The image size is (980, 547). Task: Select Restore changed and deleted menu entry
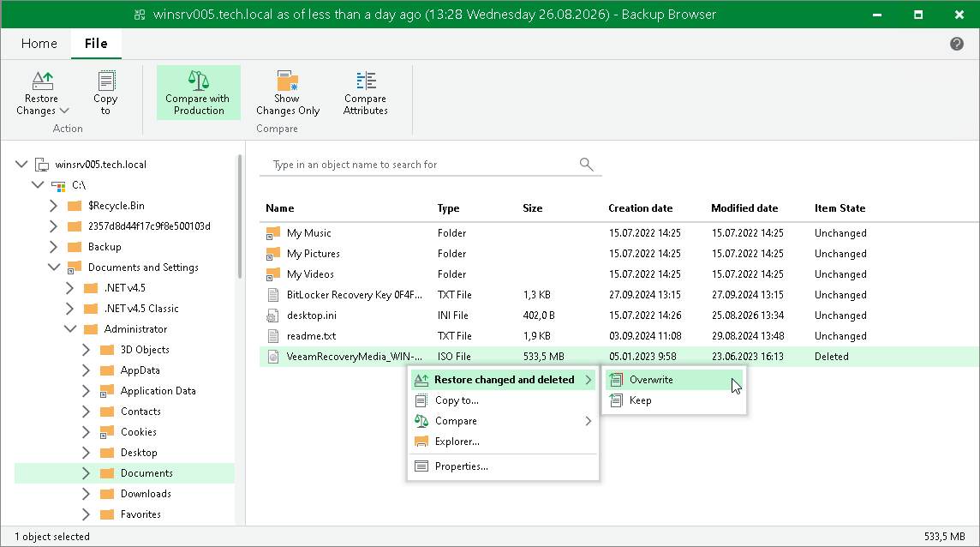[x=503, y=380]
